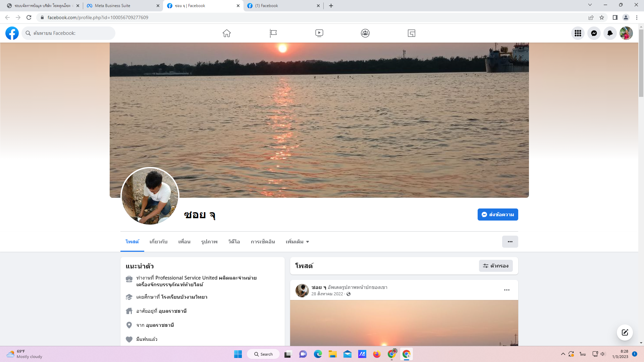Open profile three-dot options menu
The width and height of the screenshot is (644, 362).
pos(510,242)
